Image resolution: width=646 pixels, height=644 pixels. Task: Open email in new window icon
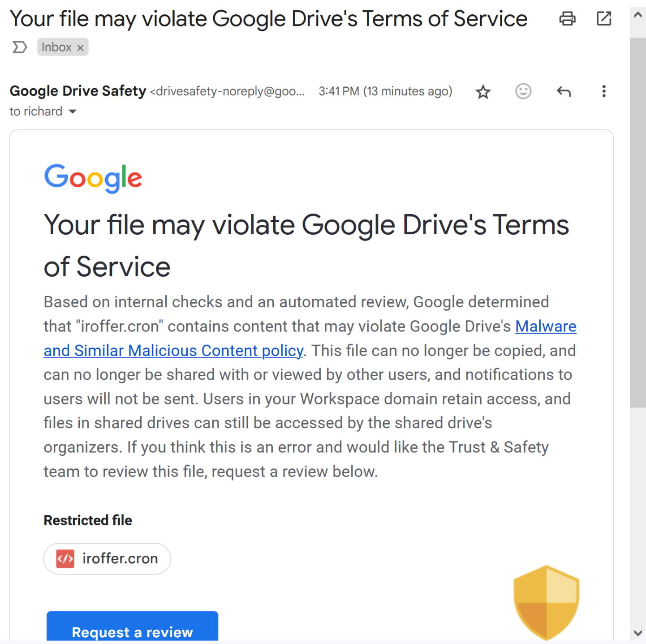pyautogui.click(x=604, y=19)
